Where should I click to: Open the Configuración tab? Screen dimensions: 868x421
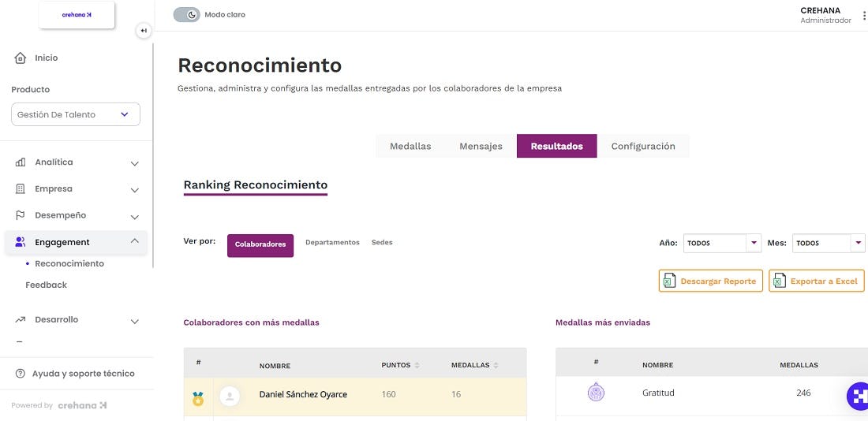[x=643, y=146]
